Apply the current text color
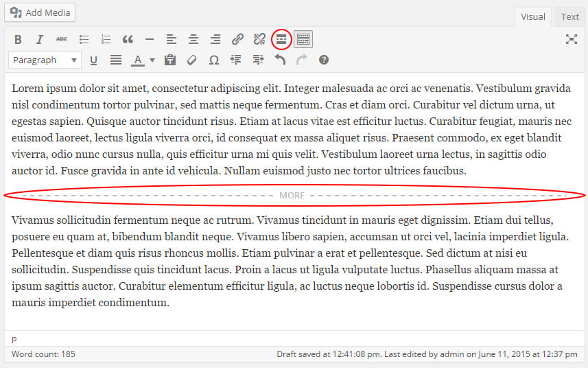This screenshot has width=588, height=368. coord(138,60)
